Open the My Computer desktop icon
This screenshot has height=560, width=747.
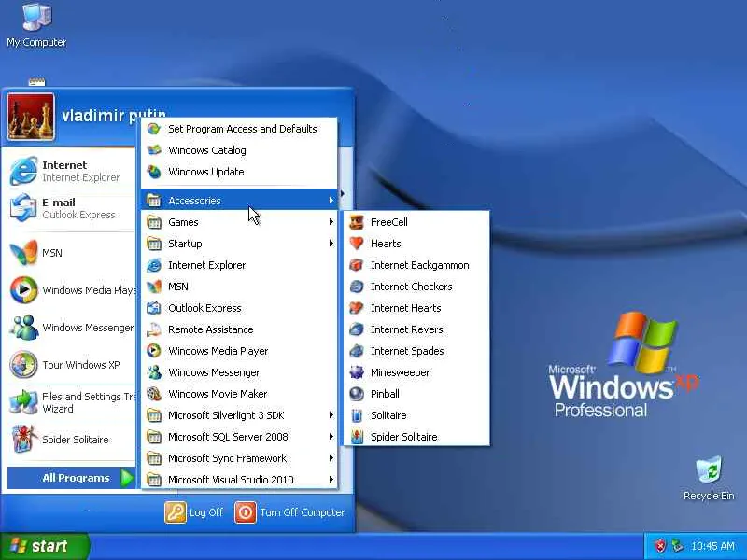tap(37, 25)
